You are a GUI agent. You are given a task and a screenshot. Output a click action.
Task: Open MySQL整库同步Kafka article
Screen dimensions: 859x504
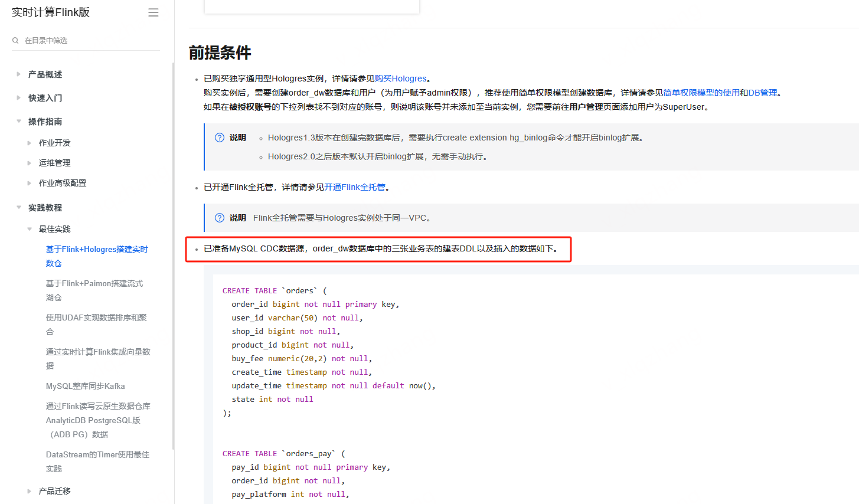pos(86,386)
